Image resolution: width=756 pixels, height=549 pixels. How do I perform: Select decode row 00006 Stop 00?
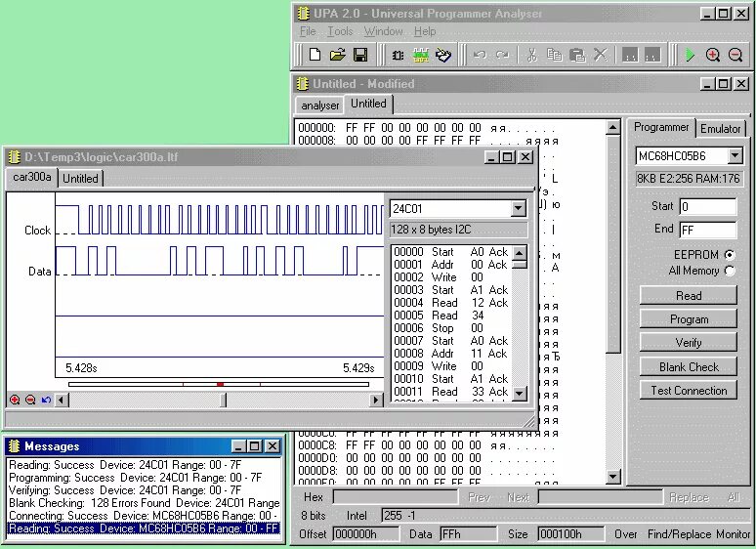click(451, 328)
